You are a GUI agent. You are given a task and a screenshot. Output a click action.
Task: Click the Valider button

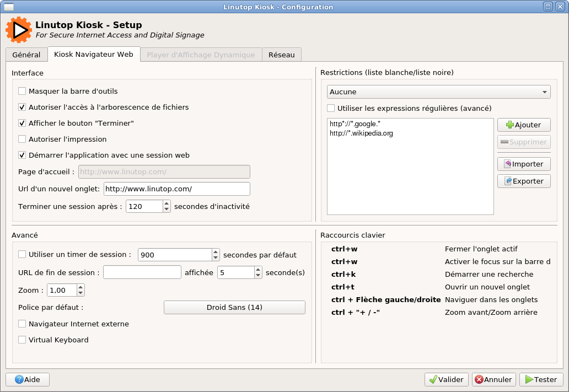pyautogui.click(x=447, y=379)
